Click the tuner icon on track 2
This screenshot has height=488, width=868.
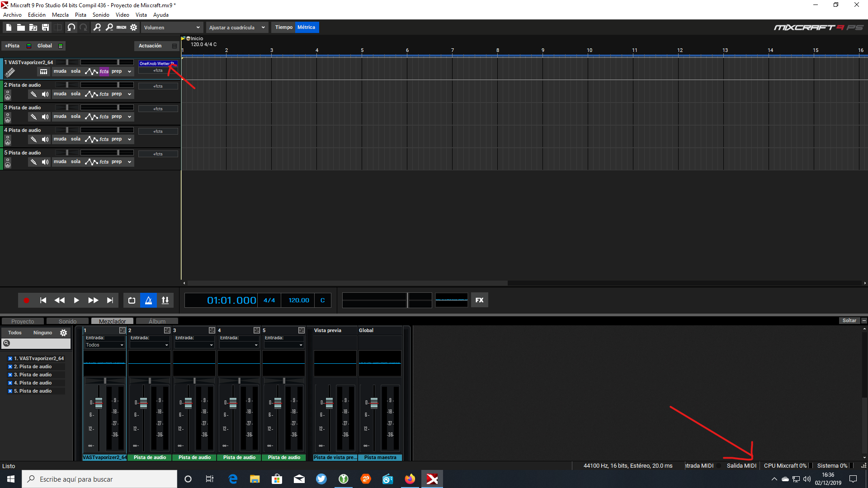[x=33, y=94]
